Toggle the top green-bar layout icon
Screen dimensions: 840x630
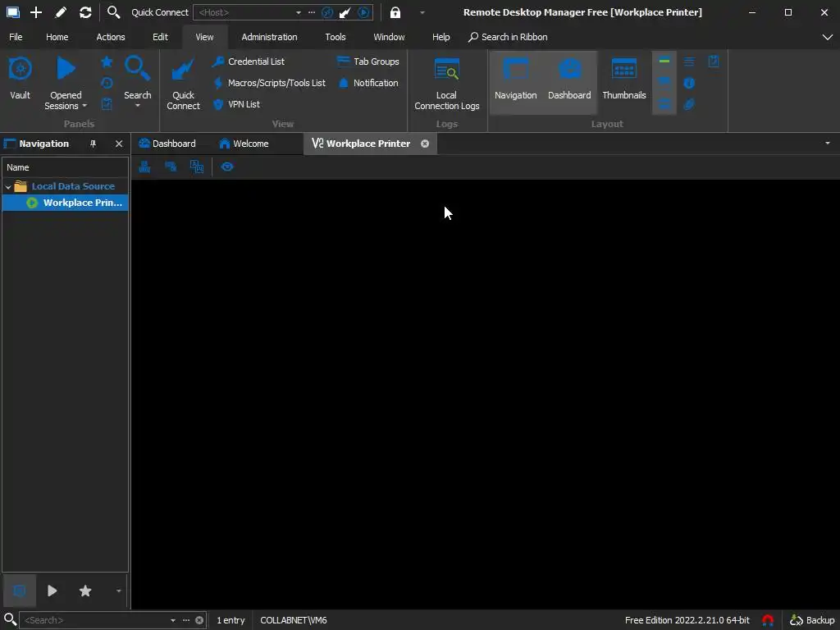click(664, 62)
